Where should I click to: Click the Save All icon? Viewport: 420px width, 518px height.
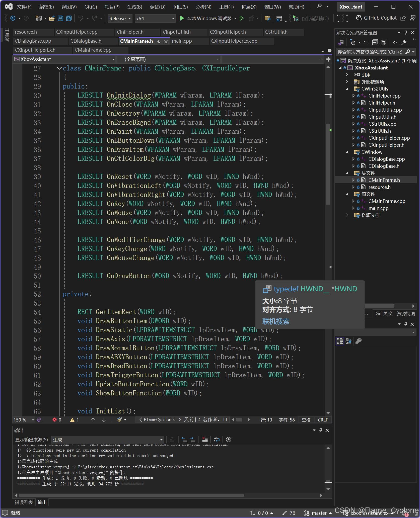coord(69,18)
